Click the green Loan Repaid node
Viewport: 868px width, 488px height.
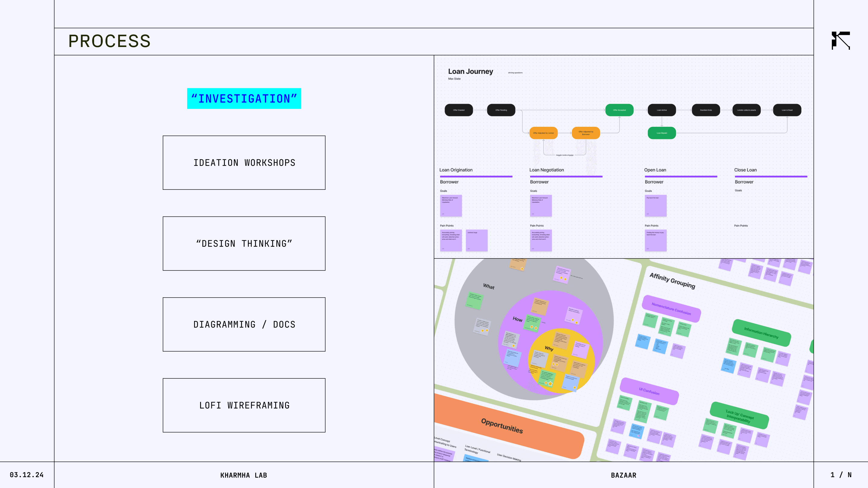(662, 133)
